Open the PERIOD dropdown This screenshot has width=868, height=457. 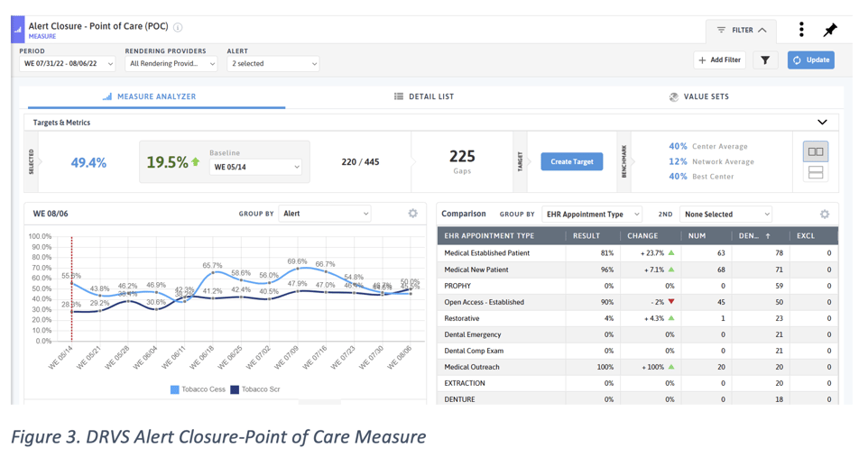point(67,64)
